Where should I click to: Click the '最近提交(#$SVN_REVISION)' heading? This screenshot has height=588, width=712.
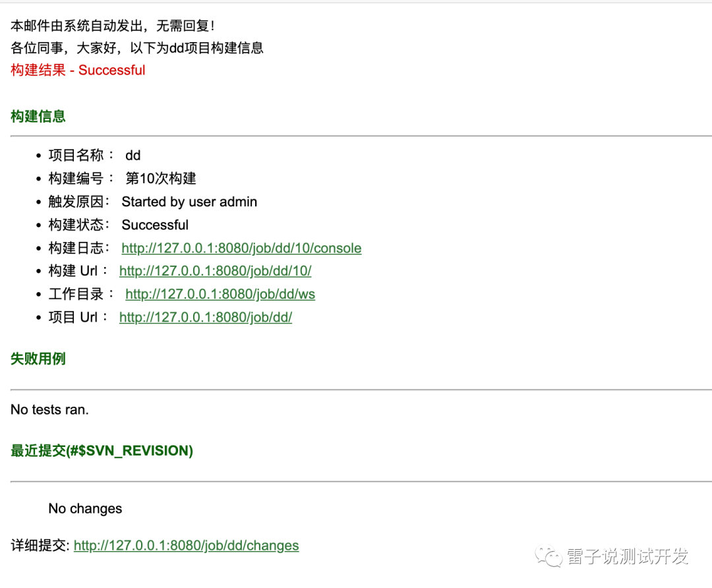click(x=102, y=450)
